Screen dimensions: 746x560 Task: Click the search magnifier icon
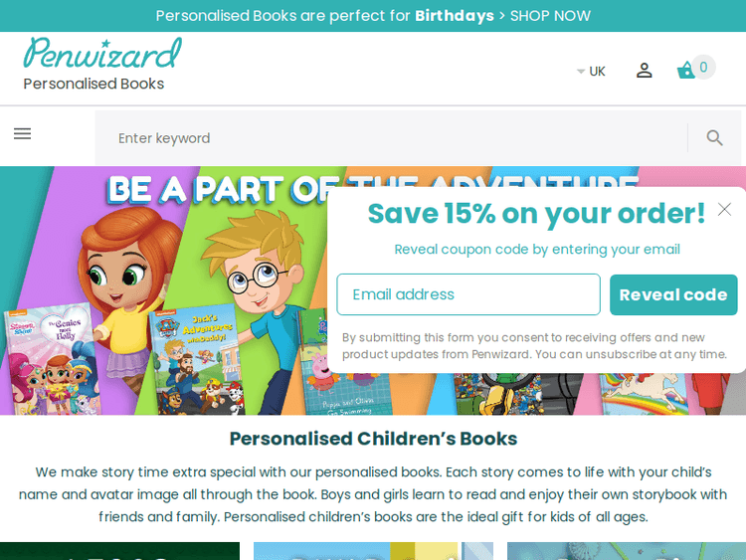pos(714,138)
